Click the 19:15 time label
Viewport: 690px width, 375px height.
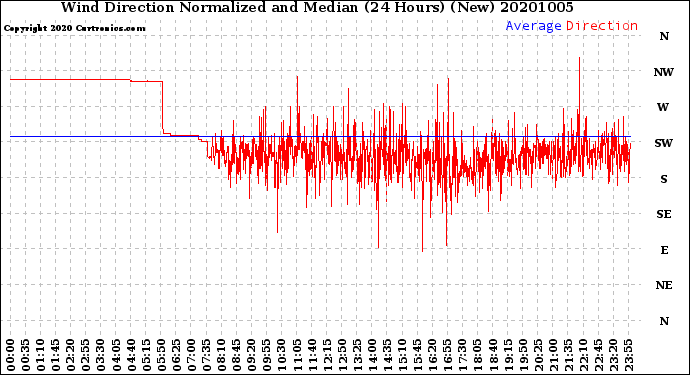508,355
